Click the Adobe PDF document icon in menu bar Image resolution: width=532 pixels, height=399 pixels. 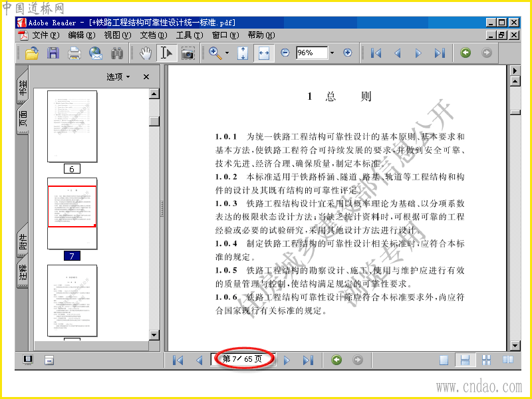[x=23, y=35]
